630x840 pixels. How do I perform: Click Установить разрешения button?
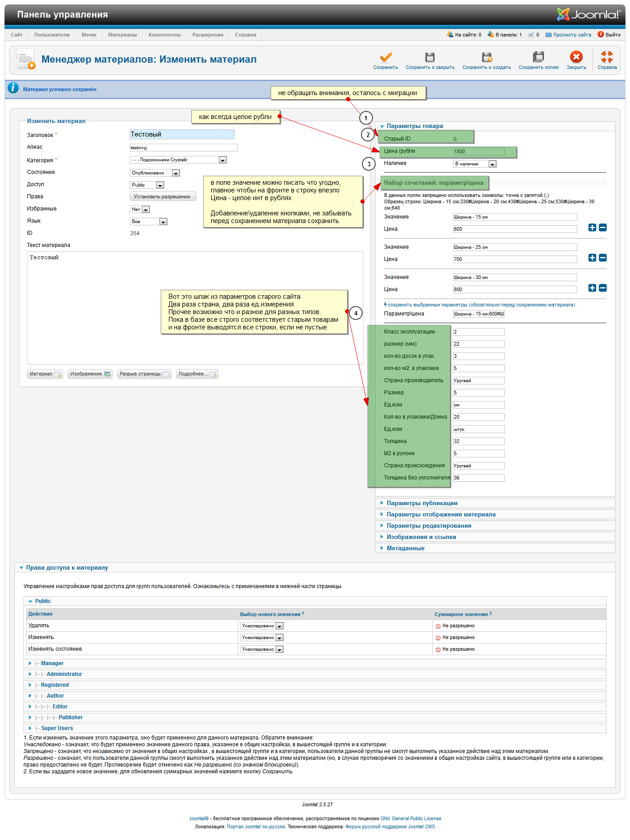pos(163,196)
